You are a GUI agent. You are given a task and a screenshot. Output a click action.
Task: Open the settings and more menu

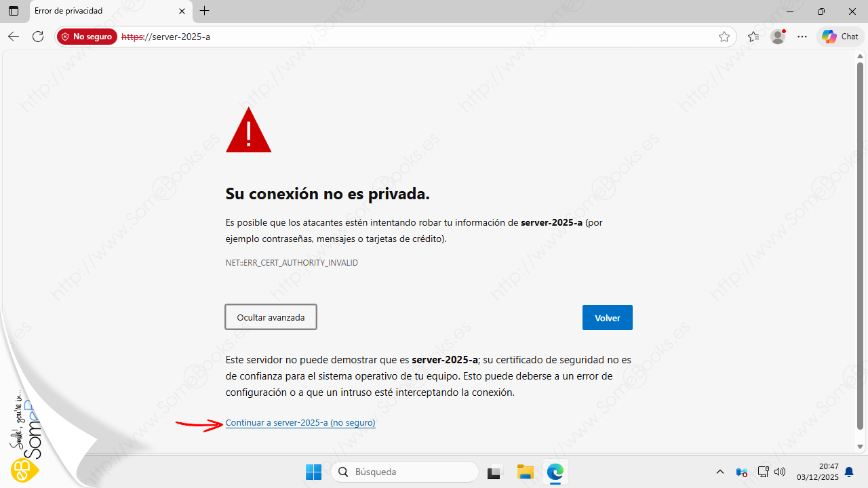click(x=802, y=37)
